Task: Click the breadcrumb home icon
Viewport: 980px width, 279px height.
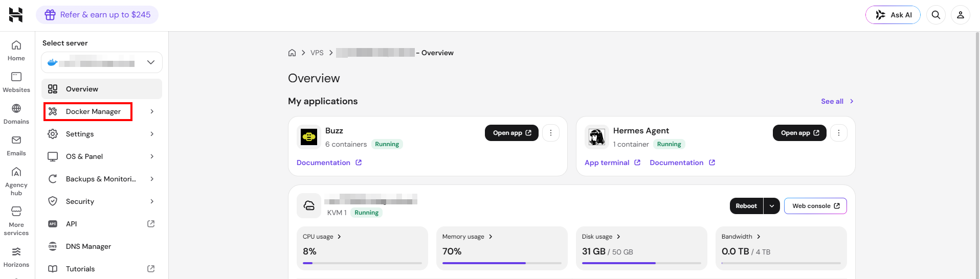Action: [292, 53]
